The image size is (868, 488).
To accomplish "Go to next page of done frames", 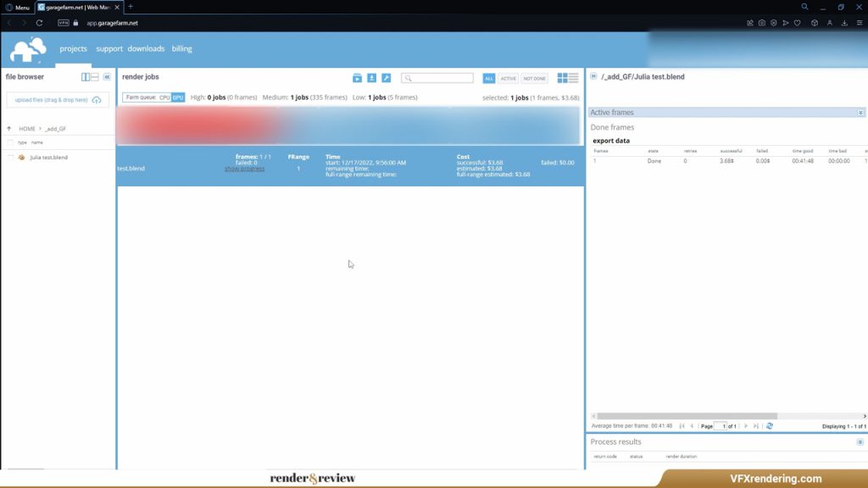I will [x=746, y=426].
